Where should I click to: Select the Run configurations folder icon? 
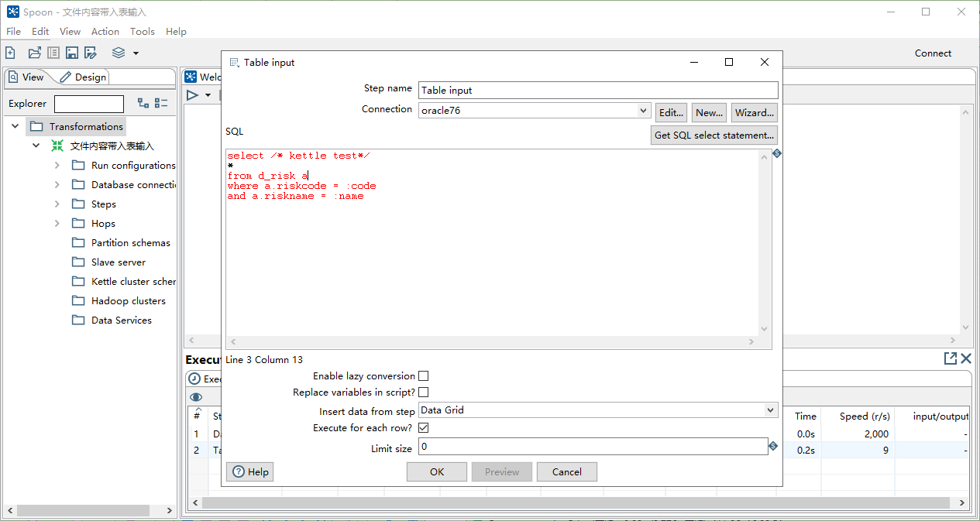click(x=78, y=165)
